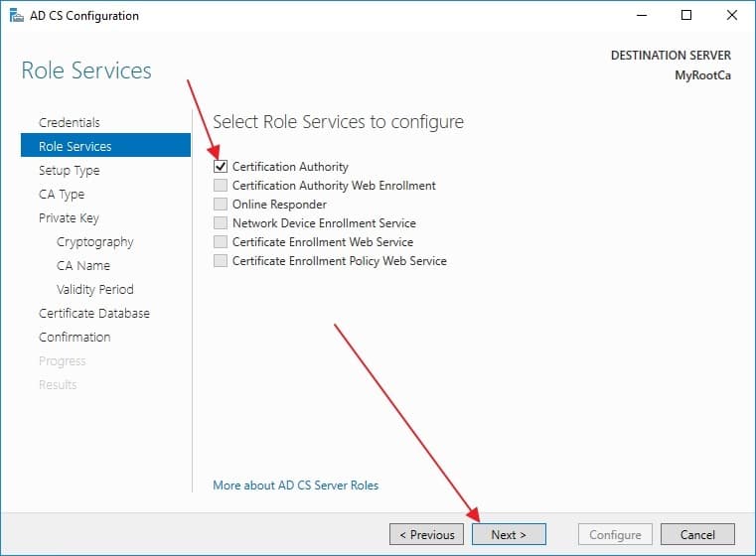Click the Previous button

pyautogui.click(x=427, y=534)
